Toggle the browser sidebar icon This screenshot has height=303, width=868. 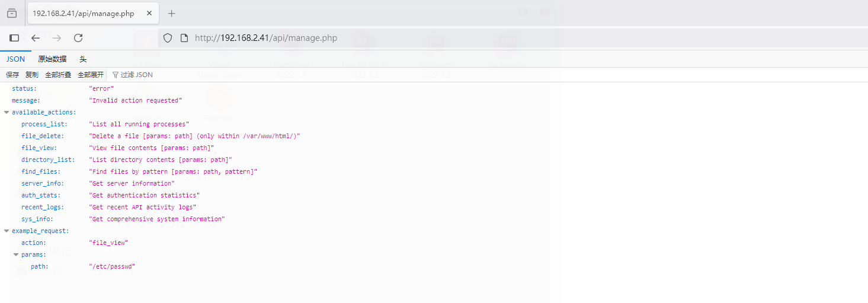coord(14,38)
